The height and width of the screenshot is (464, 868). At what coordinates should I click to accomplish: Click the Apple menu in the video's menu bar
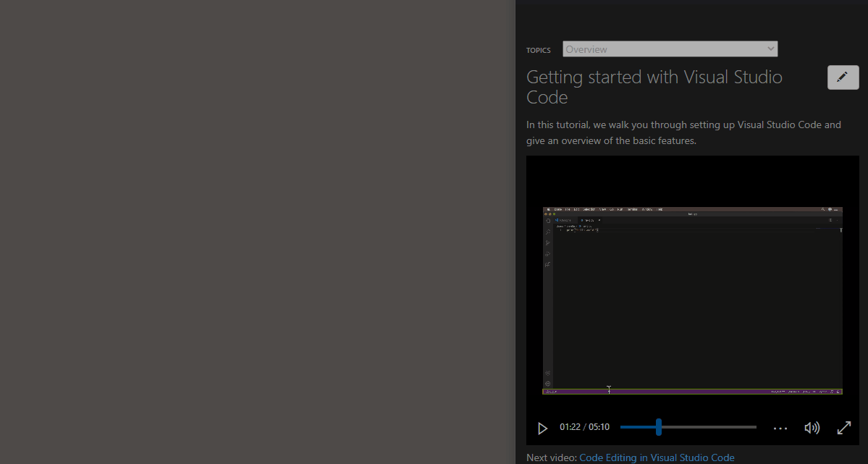pos(547,208)
